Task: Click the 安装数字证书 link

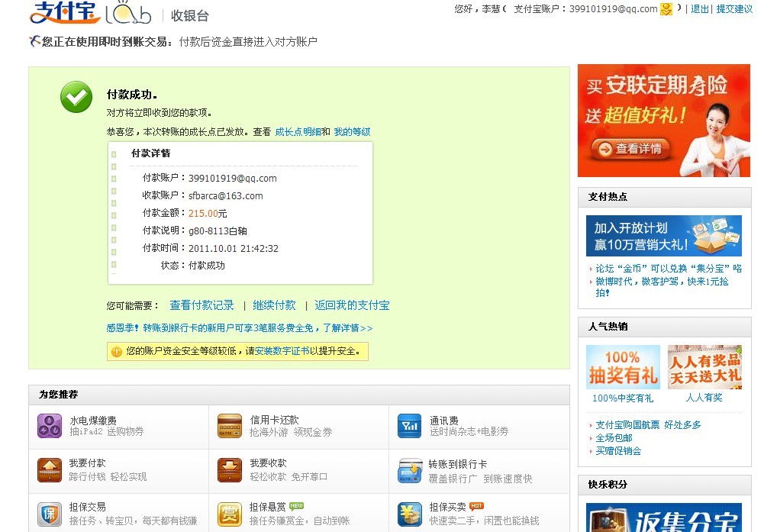Action: pos(282,351)
